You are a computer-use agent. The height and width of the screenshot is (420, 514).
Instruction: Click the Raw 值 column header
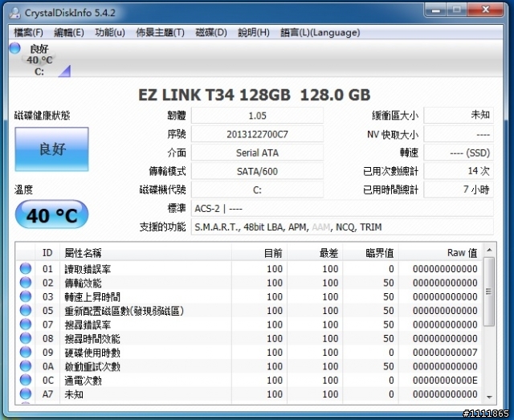441,253
